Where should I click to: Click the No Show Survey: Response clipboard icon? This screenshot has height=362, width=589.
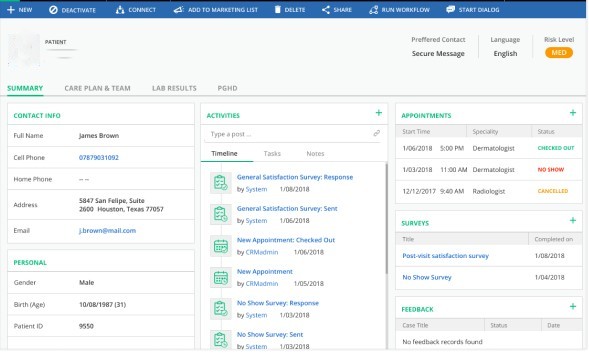[x=220, y=309]
